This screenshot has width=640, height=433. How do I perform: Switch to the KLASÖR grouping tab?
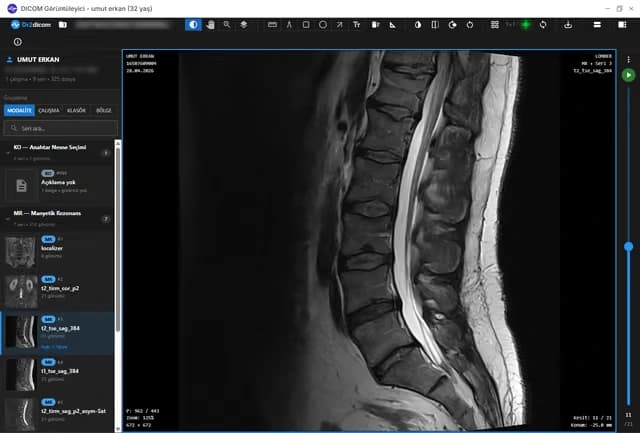76,111
